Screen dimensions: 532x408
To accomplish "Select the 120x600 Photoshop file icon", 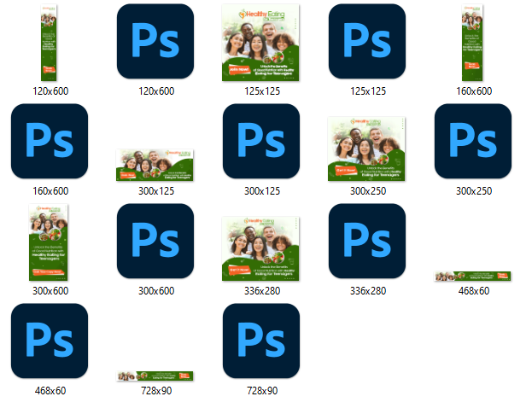I will [x=155, y=41].
